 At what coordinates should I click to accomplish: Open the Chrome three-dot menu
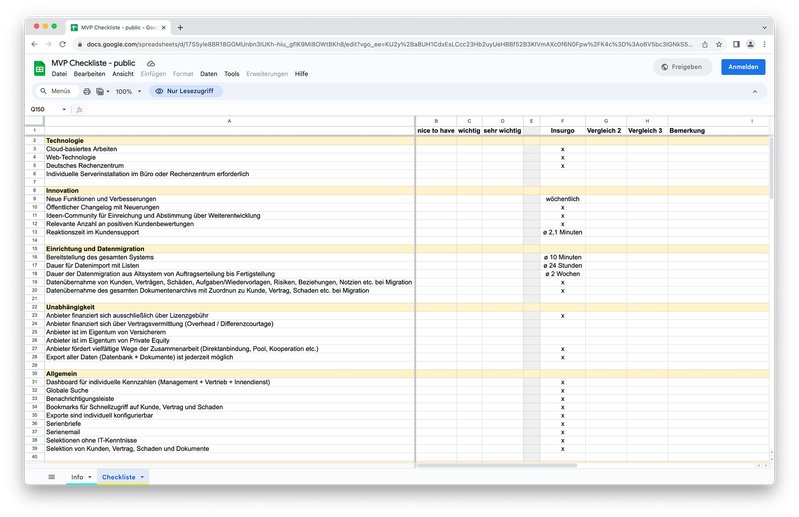[x=764, y=44]
